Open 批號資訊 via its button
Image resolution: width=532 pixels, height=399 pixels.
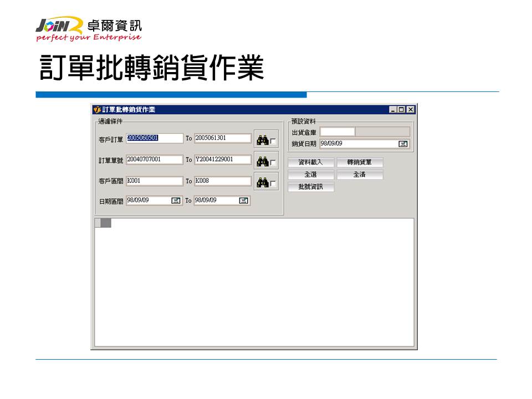311,187
